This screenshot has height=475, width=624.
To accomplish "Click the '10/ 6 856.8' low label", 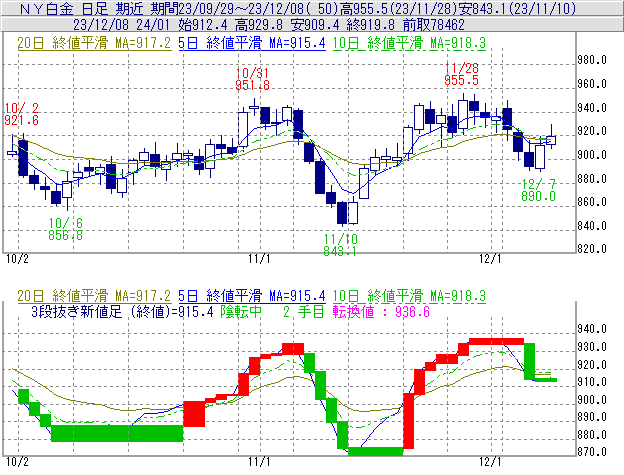I will [66, 229].
